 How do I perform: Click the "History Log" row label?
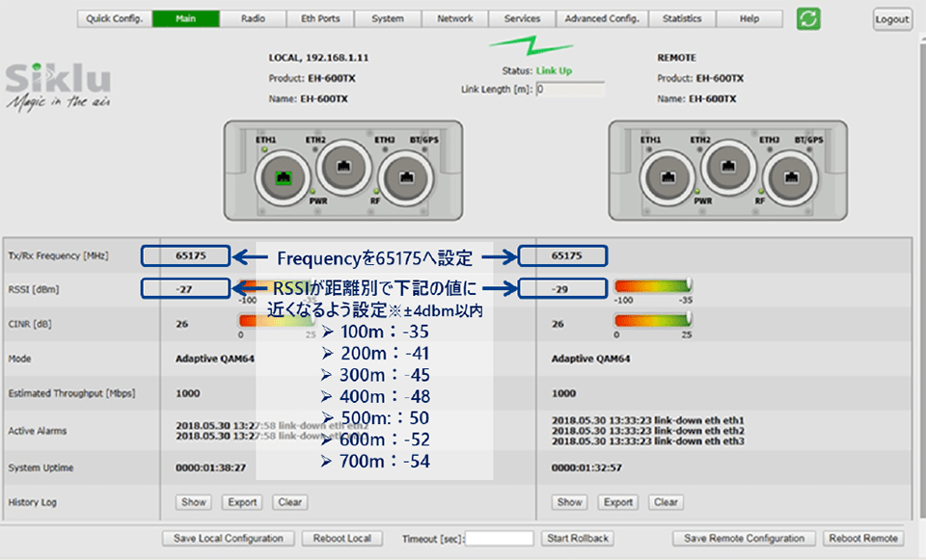click(x=32, y=502)
